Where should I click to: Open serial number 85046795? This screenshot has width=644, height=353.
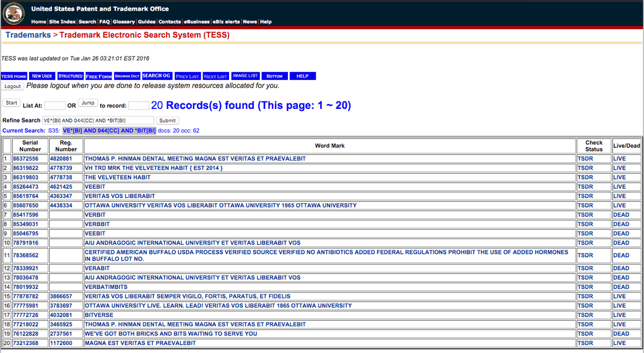point(25,233)
